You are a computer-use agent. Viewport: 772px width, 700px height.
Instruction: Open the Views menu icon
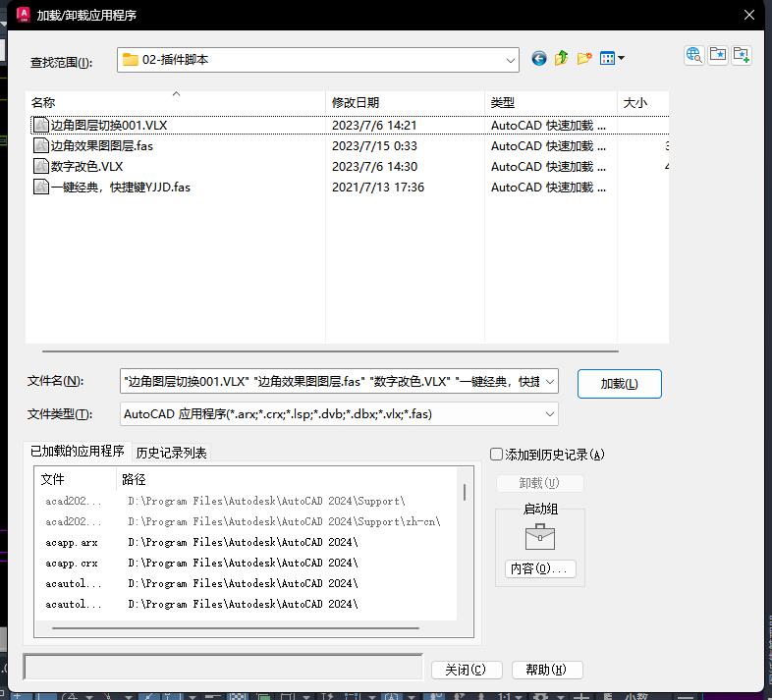(x=612, y=59)
